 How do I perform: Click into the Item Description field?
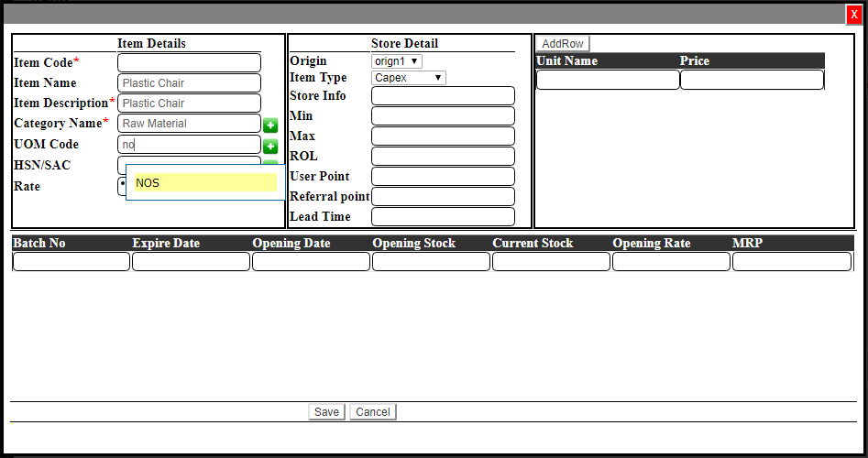click(x=190, y=103)
